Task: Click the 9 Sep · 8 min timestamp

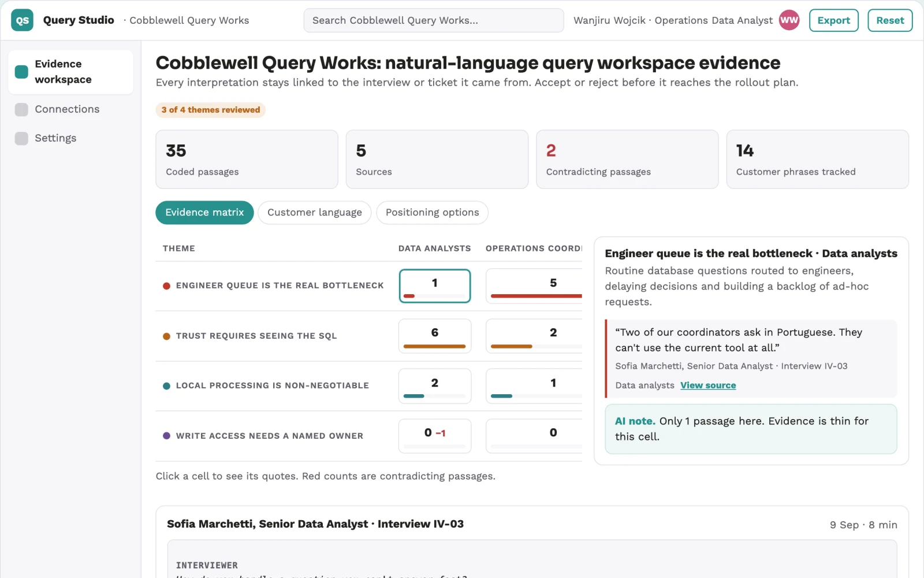Action: pyautogui.click(x=863, y=525)
